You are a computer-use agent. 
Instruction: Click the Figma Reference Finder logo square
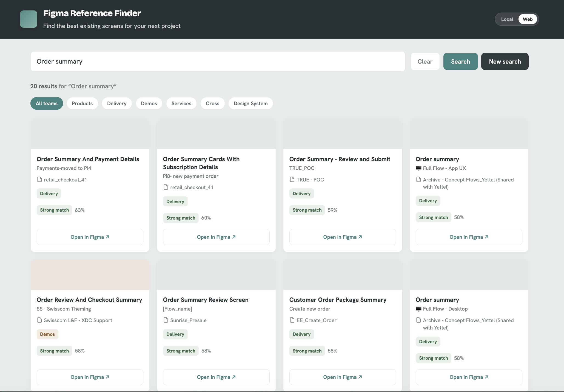click(x=29, y=19)
